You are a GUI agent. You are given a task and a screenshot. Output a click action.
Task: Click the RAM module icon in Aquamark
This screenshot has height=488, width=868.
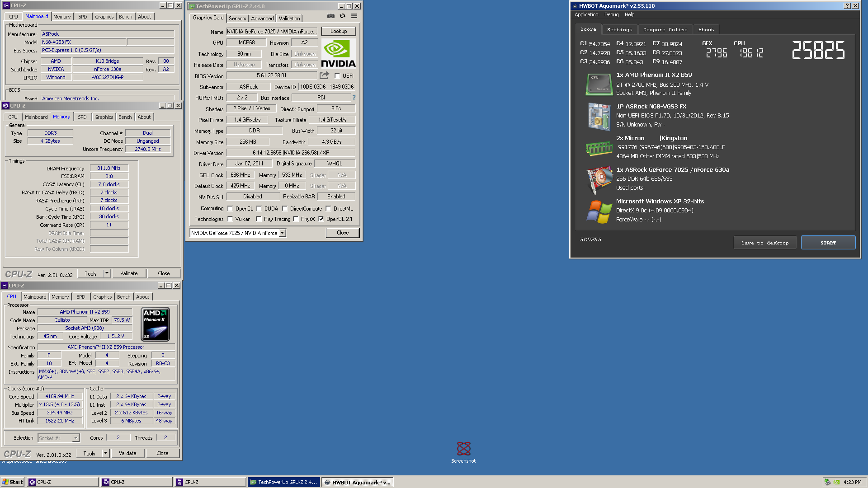click(x=599, y=148)
